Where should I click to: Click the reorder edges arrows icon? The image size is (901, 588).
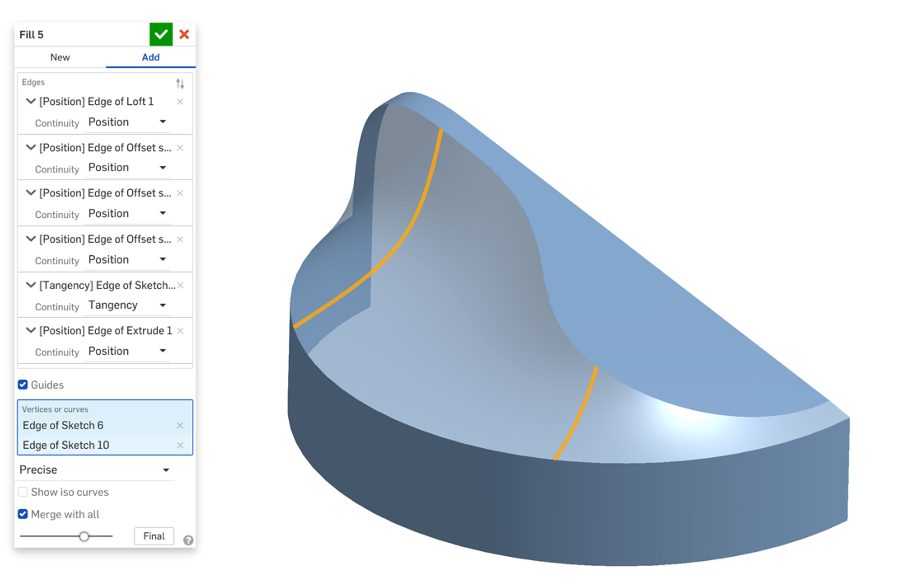pos(180,84)
